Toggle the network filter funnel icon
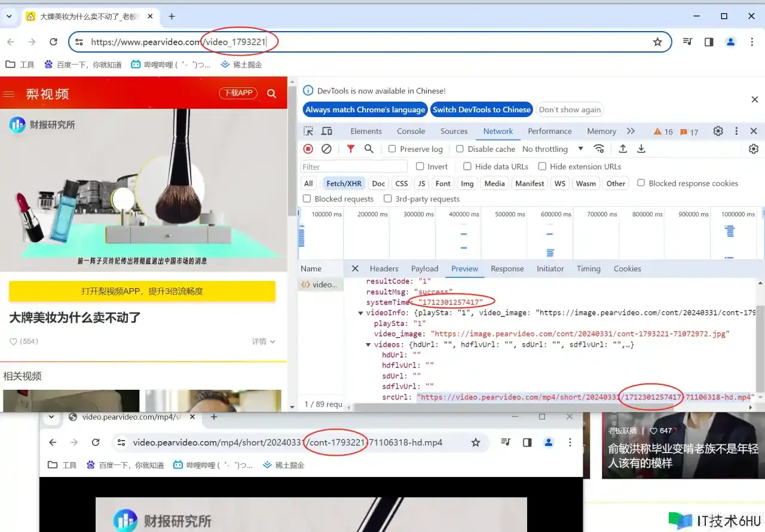Screen dimensions: 765x532 [351, 149]
